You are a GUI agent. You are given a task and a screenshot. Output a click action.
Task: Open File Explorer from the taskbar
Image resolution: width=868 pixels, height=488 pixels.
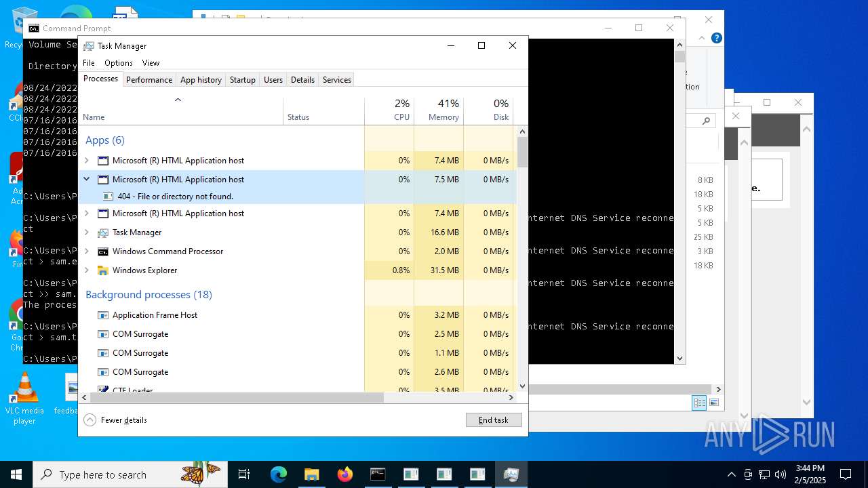[x=311, y=474]
